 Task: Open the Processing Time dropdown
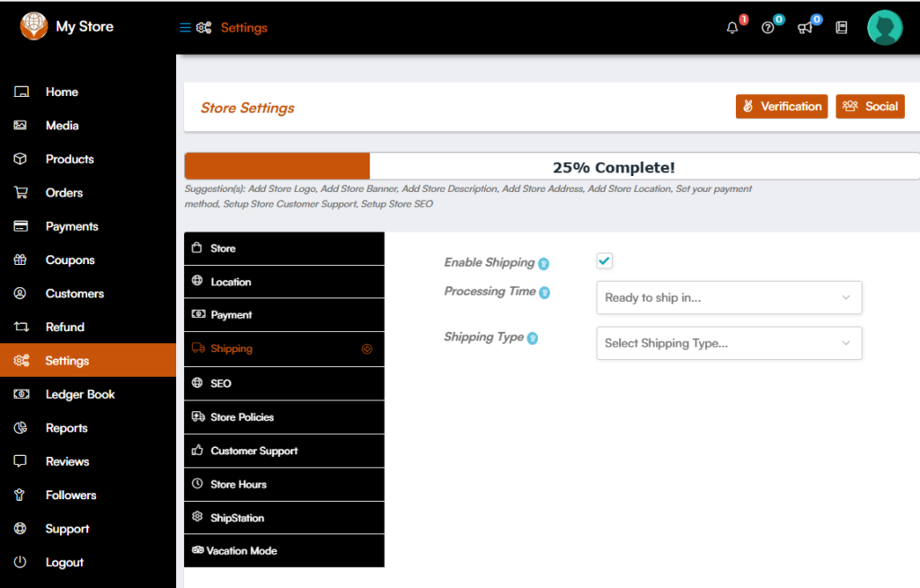729,298
